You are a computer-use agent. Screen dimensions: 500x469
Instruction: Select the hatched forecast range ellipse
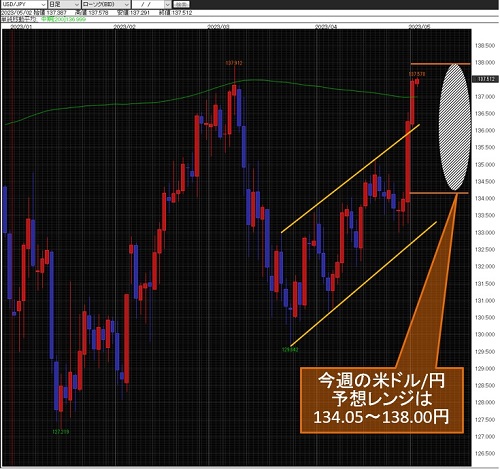[455, 127]
